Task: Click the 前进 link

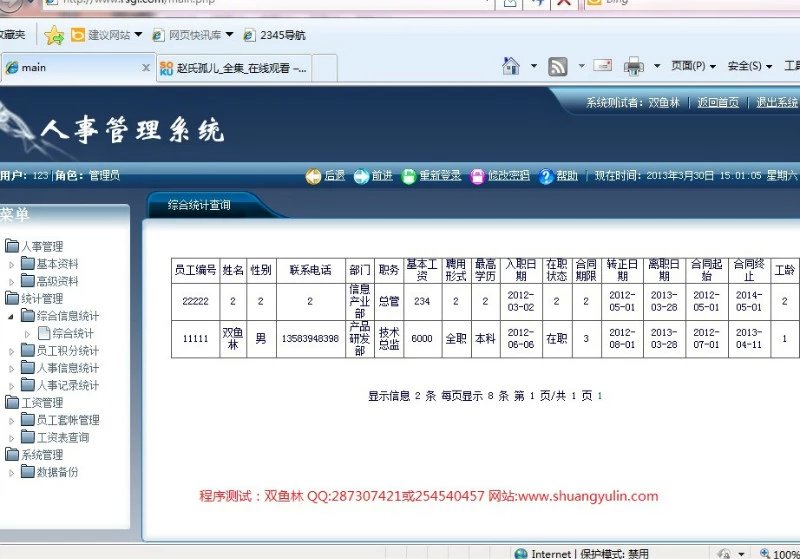Action: click(382, 176)
